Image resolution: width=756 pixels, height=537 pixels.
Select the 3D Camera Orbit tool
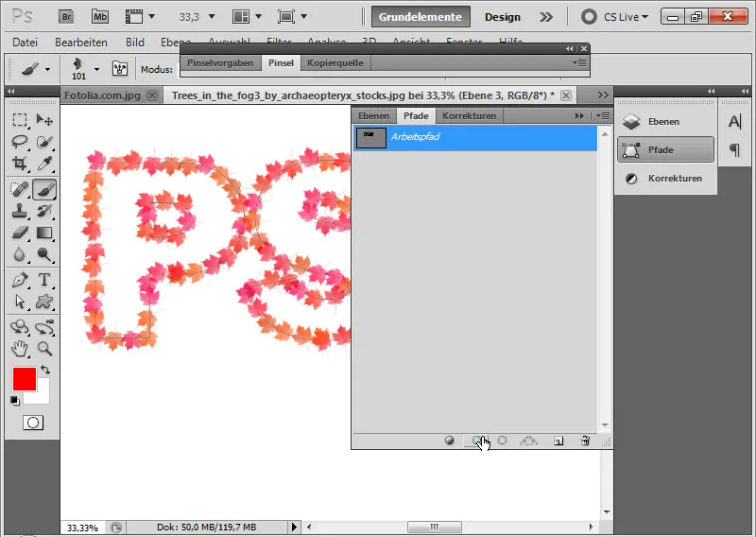coord(44,327)
